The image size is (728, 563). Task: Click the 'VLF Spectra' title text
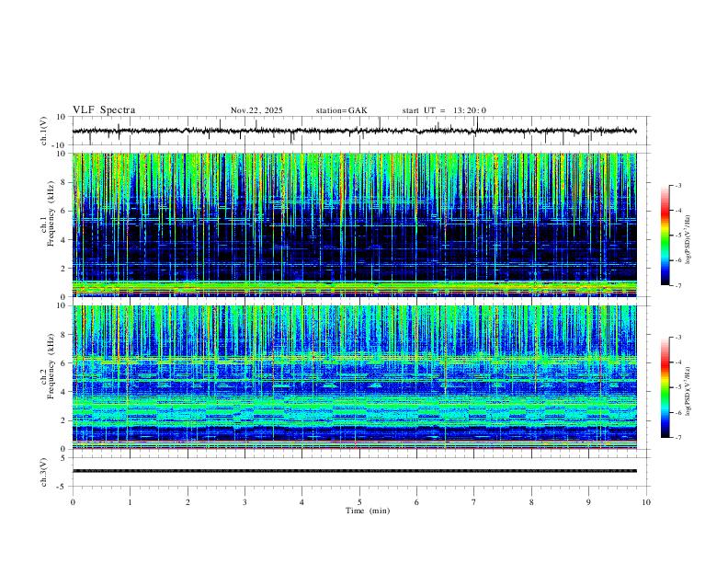pos(104,110)
